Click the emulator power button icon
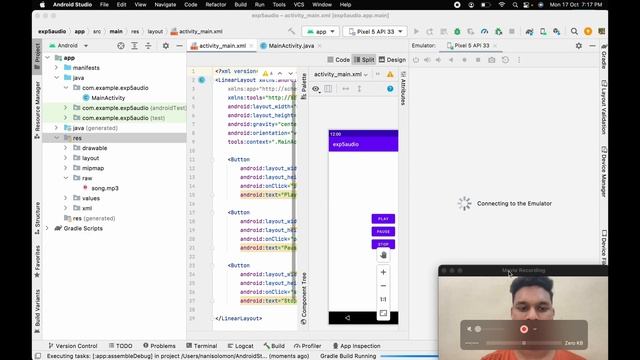 (416, 60)
